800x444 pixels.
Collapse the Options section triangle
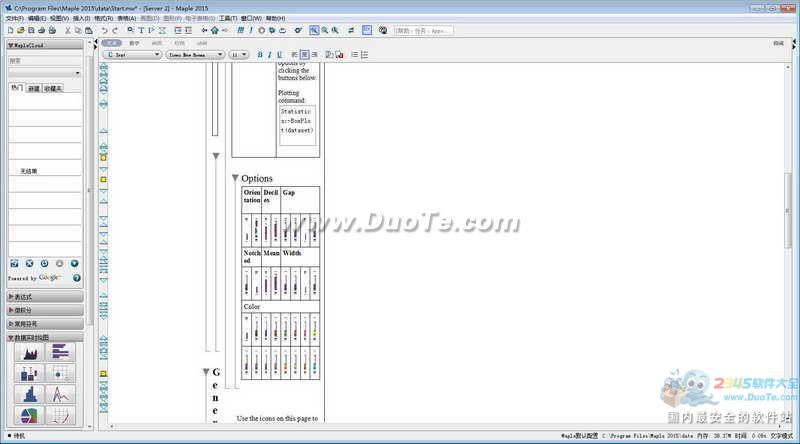[235, 179]
